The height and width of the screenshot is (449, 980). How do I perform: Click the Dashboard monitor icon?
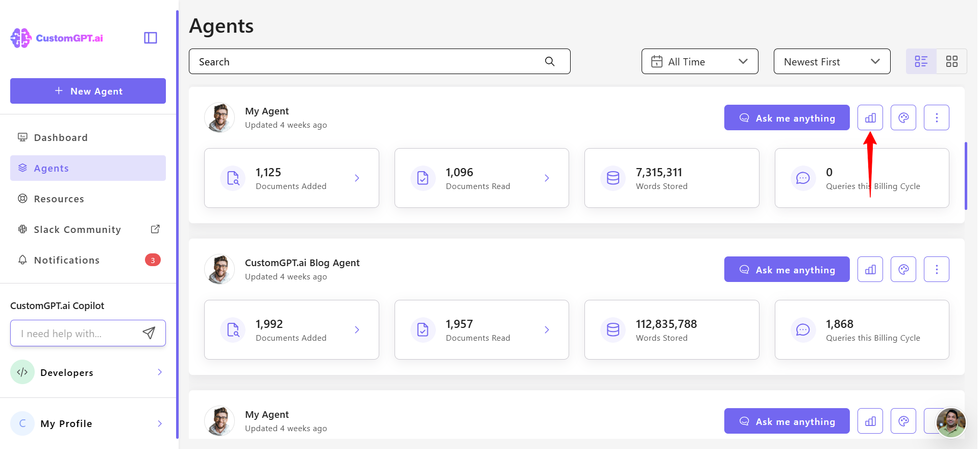22,137
